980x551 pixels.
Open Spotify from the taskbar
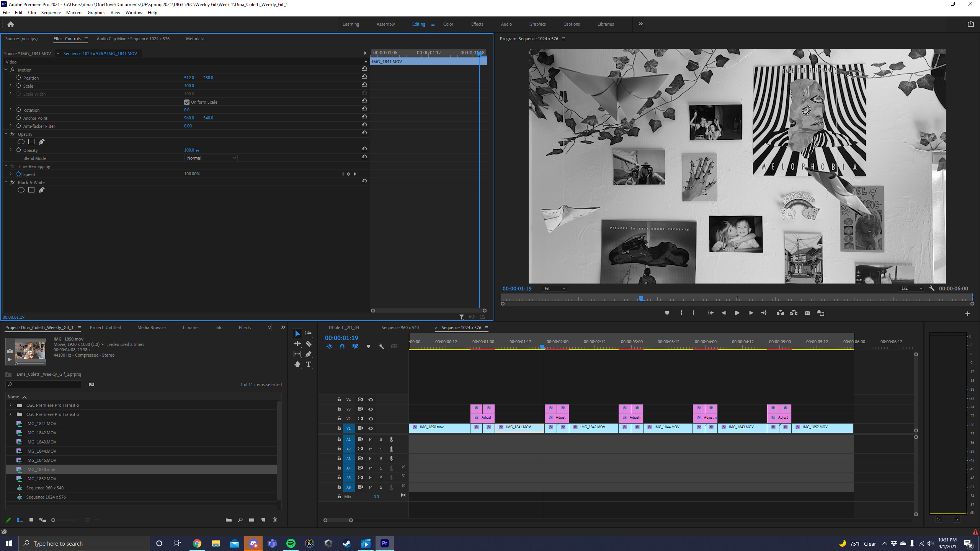tap(291, 543)
